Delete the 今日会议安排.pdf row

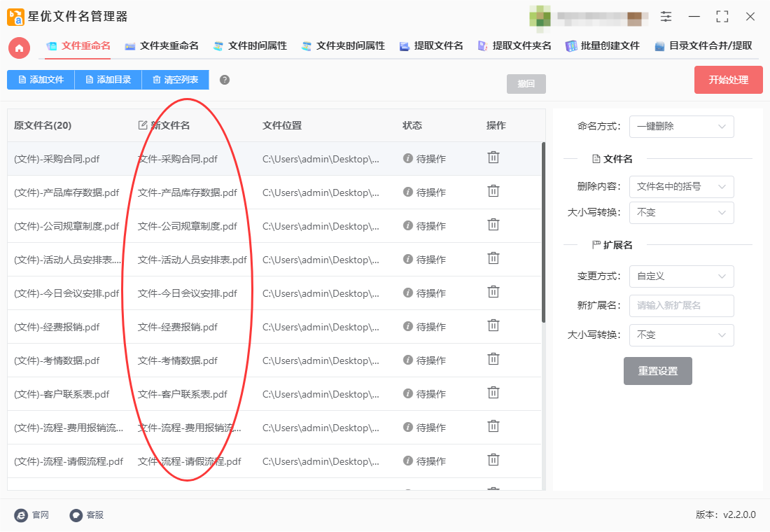pyautogui.click(x=493, y=293)
